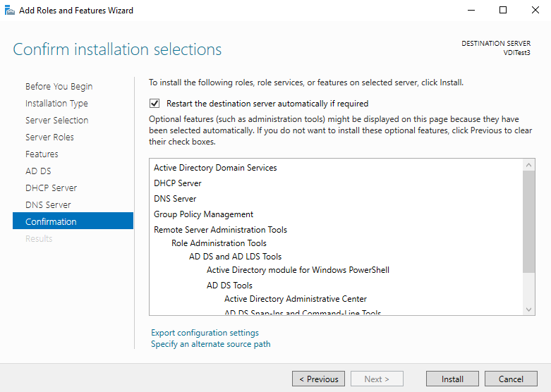Screen dimensions: 551x392
Task: Select the AD DS step in the sidebar
Action: pos(38,171)
